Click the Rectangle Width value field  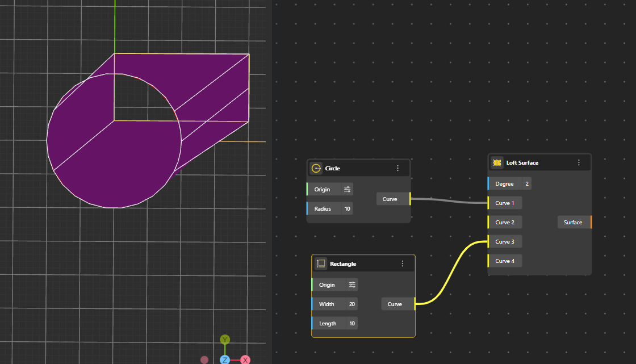pos(352,304)
